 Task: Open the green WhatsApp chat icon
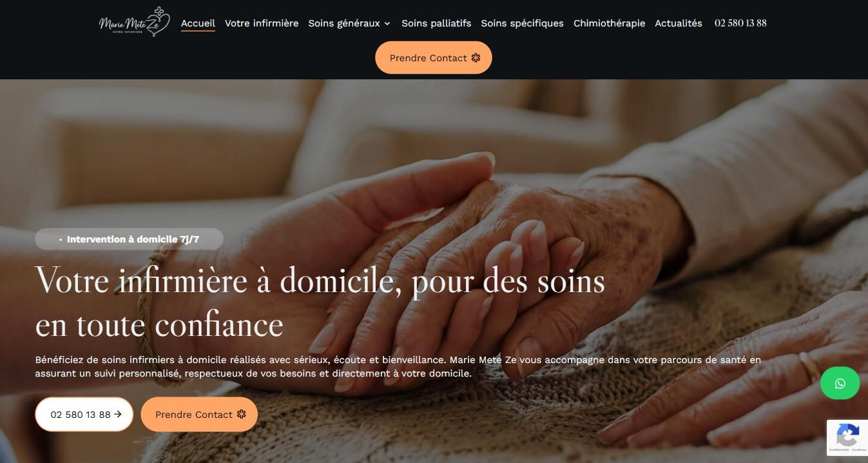tap(840, 383)
